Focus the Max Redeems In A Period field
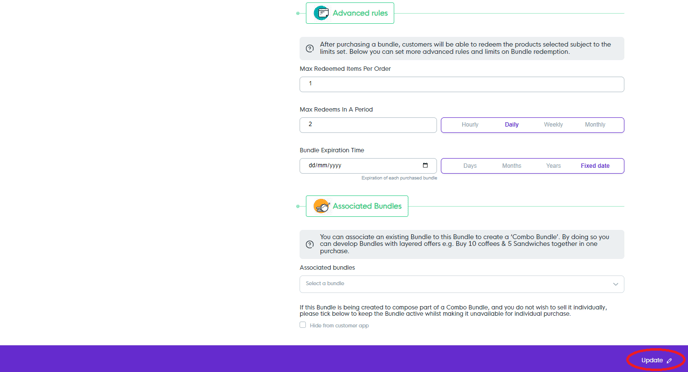This screenshot has height=372, width=688. pyautogui.click(x=368, y=125)
